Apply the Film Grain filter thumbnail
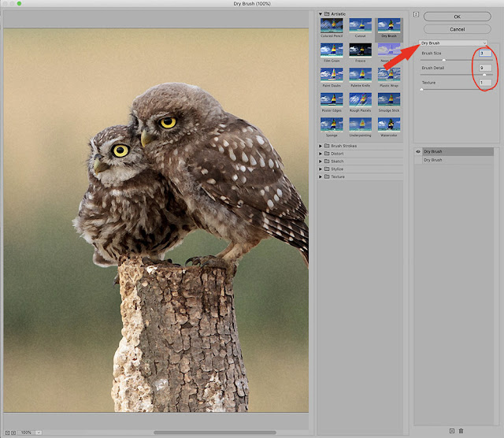 [x=332, y=50]
